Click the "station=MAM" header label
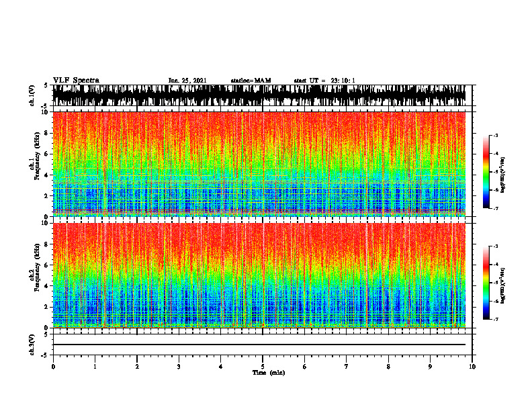 pos(251,81)
